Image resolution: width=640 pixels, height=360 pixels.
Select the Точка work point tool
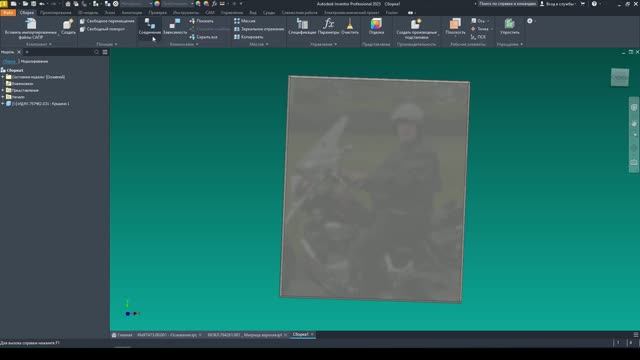[480, 29]
